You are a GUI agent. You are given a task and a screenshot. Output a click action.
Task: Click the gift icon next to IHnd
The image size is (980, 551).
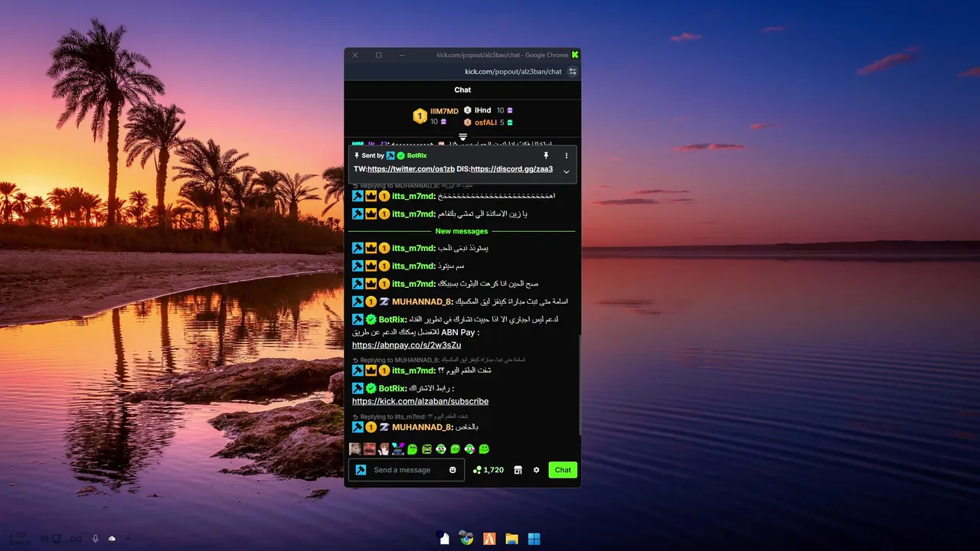coord(510,110)
